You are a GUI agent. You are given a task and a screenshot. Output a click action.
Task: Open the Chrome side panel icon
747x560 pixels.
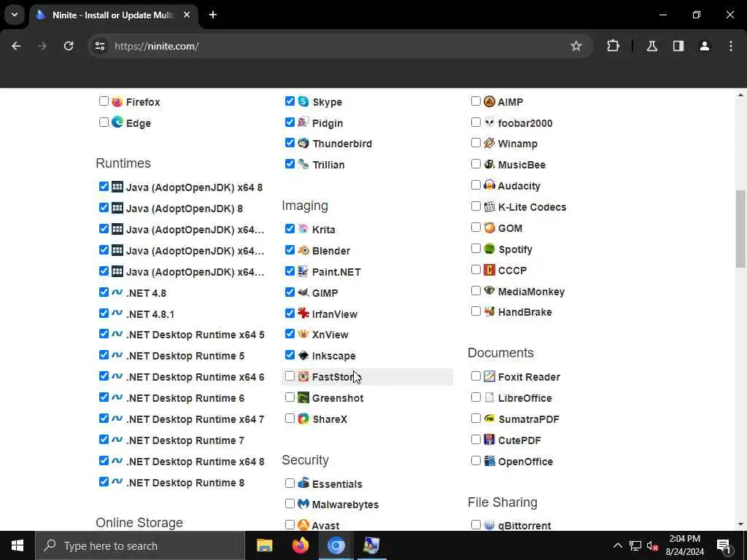pos(678,46)
